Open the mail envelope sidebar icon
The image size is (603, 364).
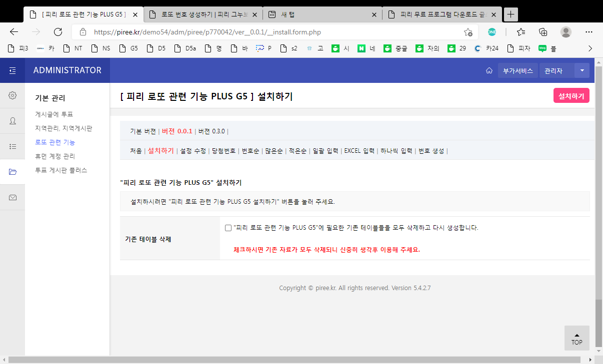[x=12, y=197]
